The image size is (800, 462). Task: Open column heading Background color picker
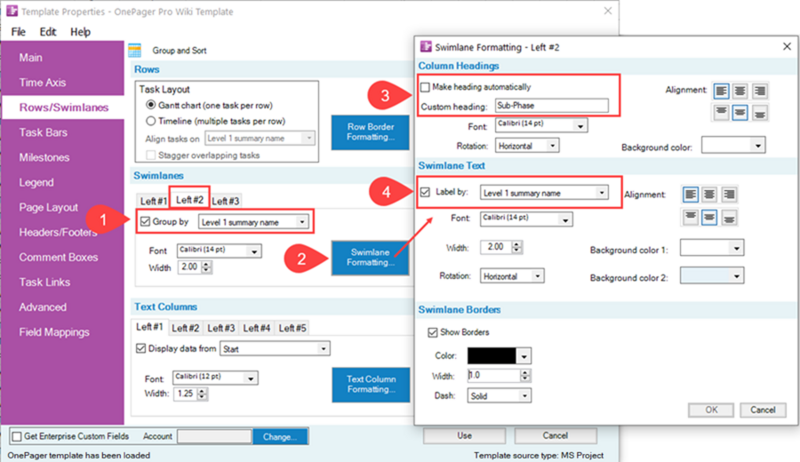coord(733,145)
